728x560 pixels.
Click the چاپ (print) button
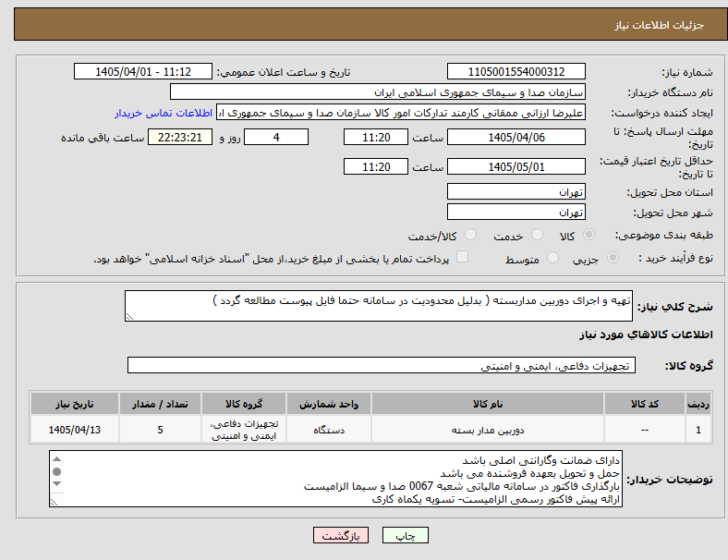[405, 535]
